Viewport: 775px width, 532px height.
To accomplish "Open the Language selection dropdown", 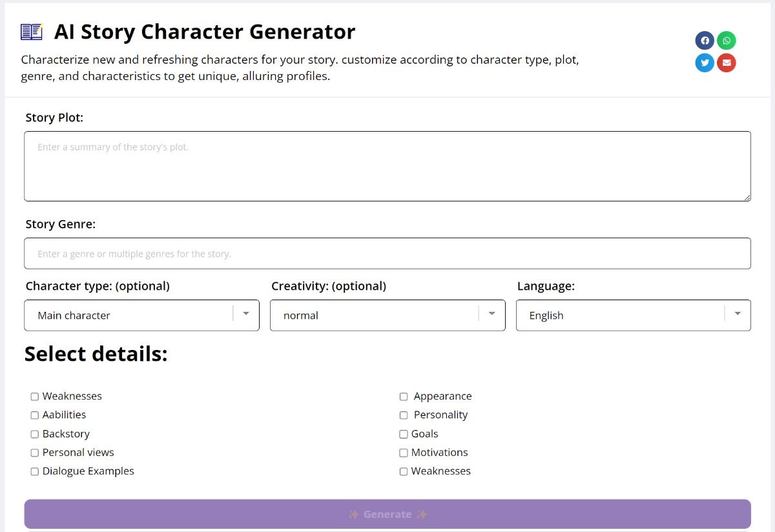I will point(737,315).
